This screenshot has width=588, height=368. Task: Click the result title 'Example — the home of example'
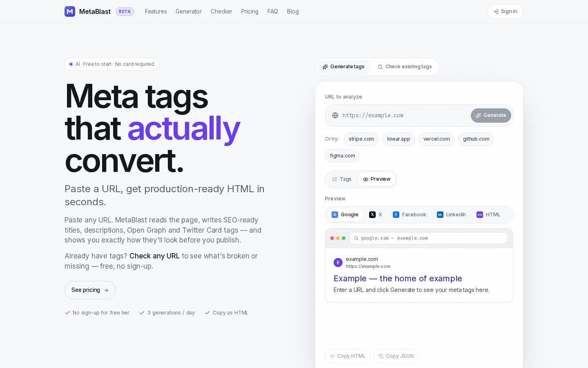tap(398, 278)
